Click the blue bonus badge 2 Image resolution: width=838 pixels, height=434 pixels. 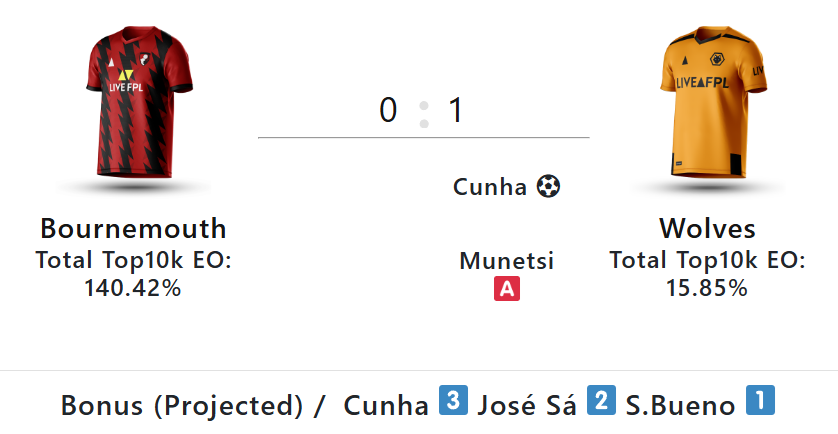pyautogui.click(x=600, y=402)
